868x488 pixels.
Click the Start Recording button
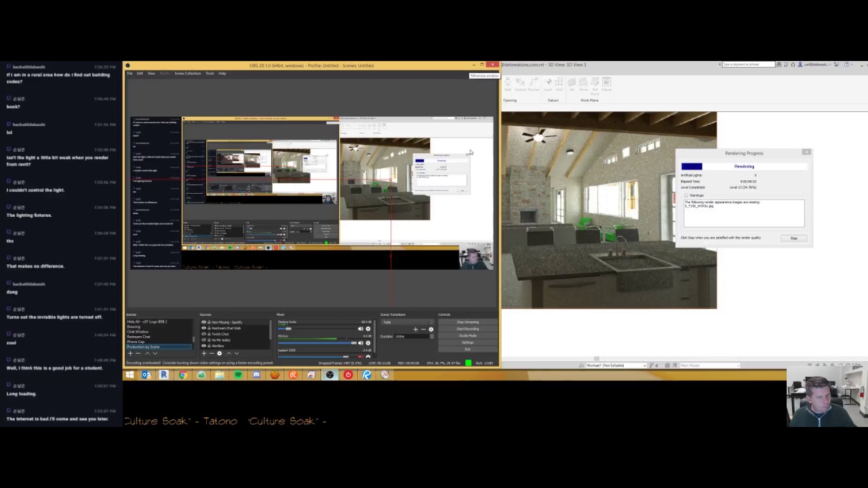(x=467, y=329)
